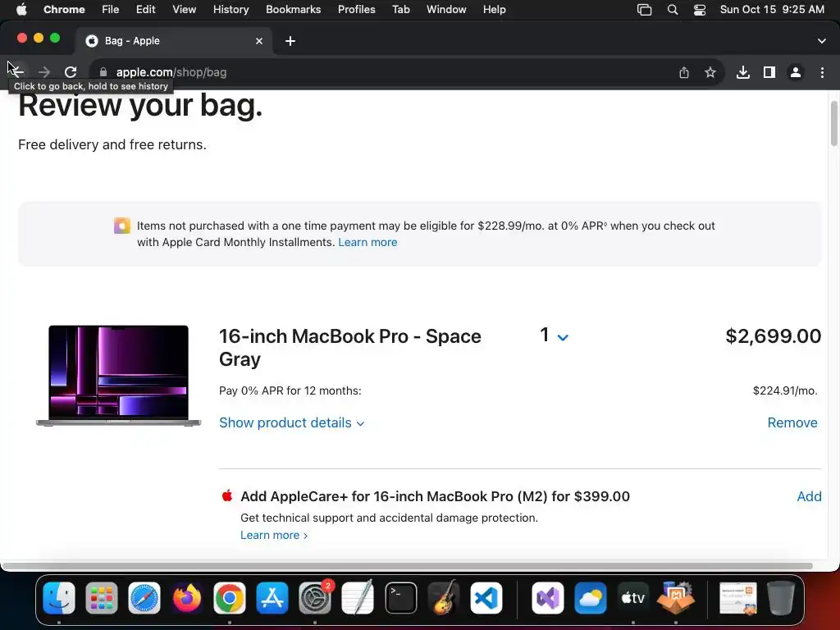Open the box installer app in dock
This screenshot has width=840, height=630.
[x=676, y=597]
